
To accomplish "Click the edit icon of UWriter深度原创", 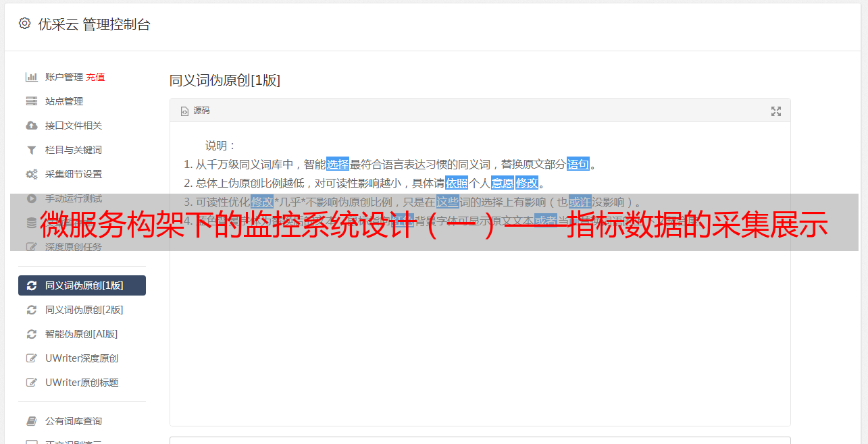I will click(31, 358).
